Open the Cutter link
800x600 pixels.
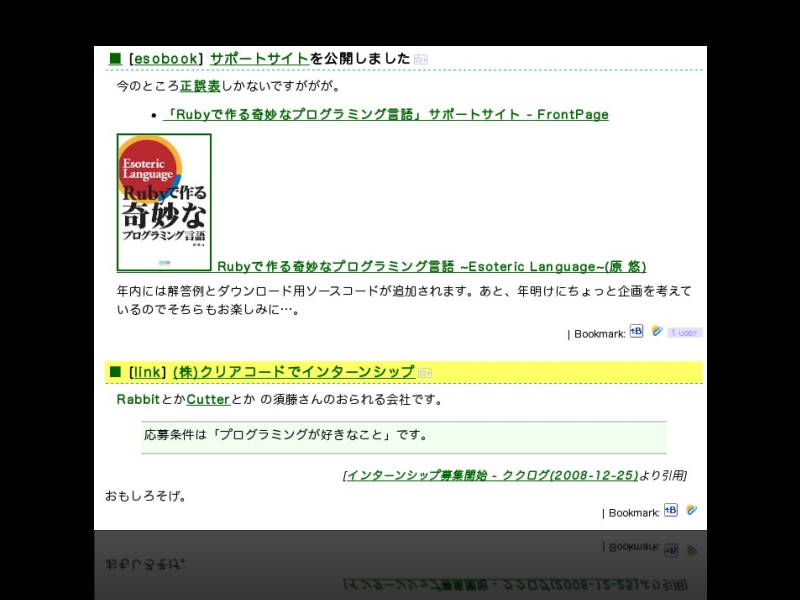208,399
